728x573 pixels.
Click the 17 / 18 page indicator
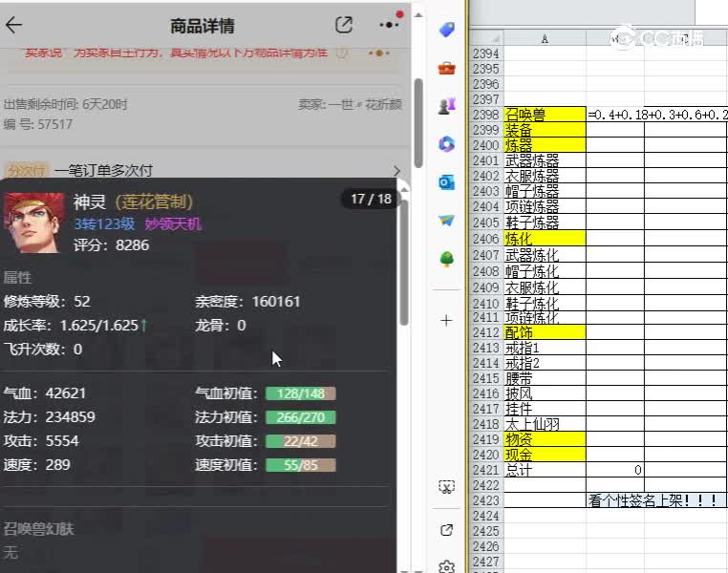(x=371, y=199)
